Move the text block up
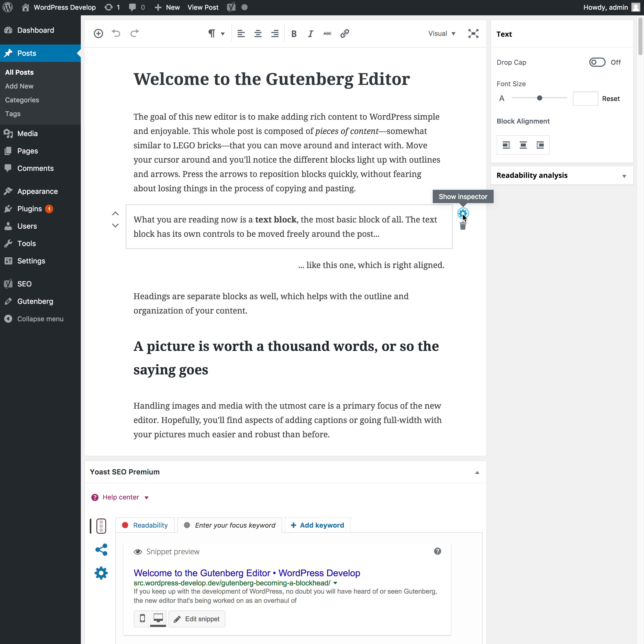The width and height of the screenshot is (644, 644). coord(115,213)
